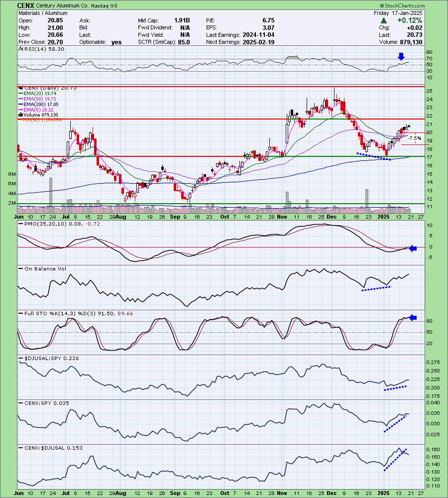Select the Prev Close value 20.70
448x498 pixels.
coord(55,42)
